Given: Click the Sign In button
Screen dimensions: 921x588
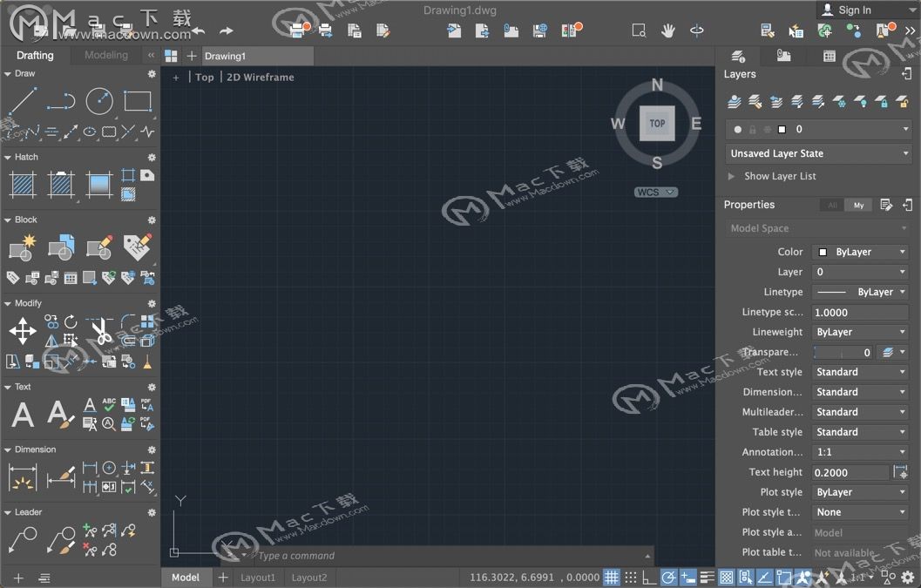Looking at the screenshot, I should click(x=846, y=10).
